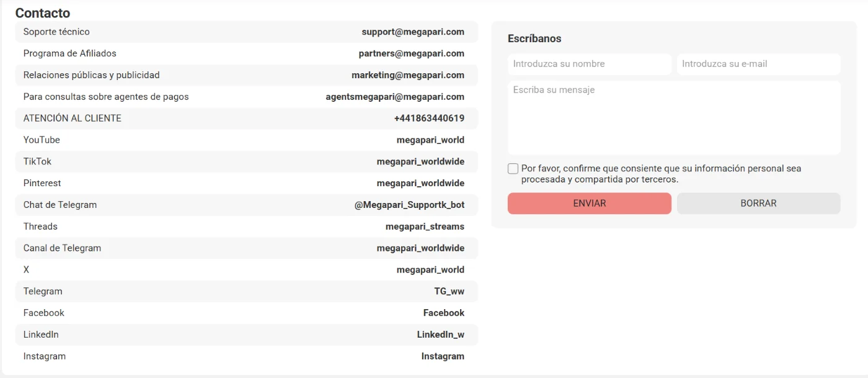The width and height of the screenshot is (868, 378).
Task: Click the 'Escríbanos' form heading
Action: click(534, 38)
